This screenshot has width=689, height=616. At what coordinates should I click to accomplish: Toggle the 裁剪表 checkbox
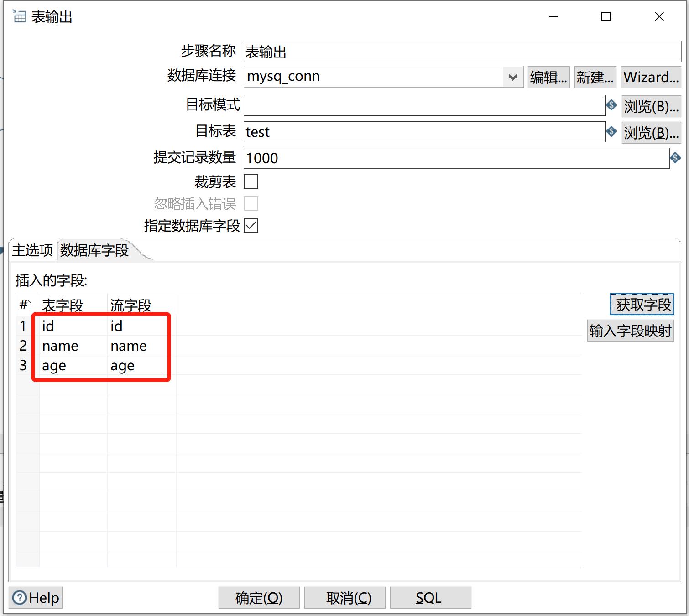pyautogui.click(x=251, y=181)
